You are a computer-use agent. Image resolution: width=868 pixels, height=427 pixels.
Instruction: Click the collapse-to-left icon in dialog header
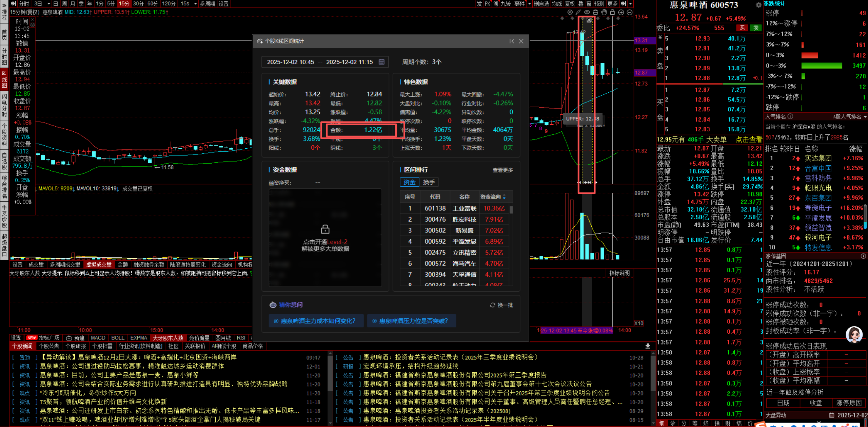(512, 41)
